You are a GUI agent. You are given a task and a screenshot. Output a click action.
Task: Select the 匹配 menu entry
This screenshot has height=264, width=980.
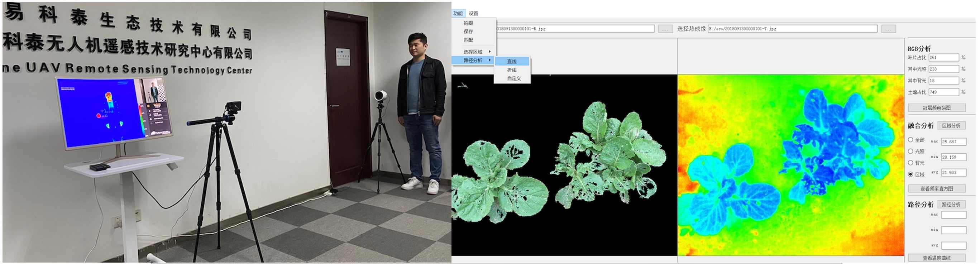pos(468,40)
